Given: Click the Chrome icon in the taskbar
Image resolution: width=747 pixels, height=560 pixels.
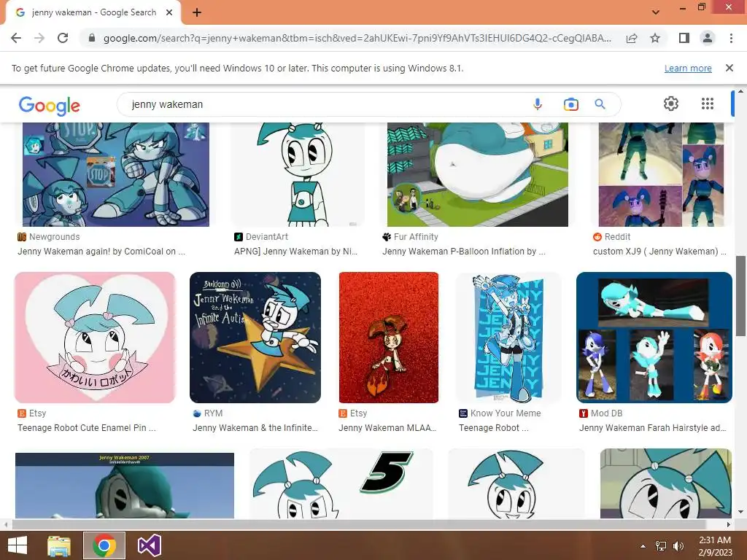Looking at the screenshot, I should (x=104, y=545).
